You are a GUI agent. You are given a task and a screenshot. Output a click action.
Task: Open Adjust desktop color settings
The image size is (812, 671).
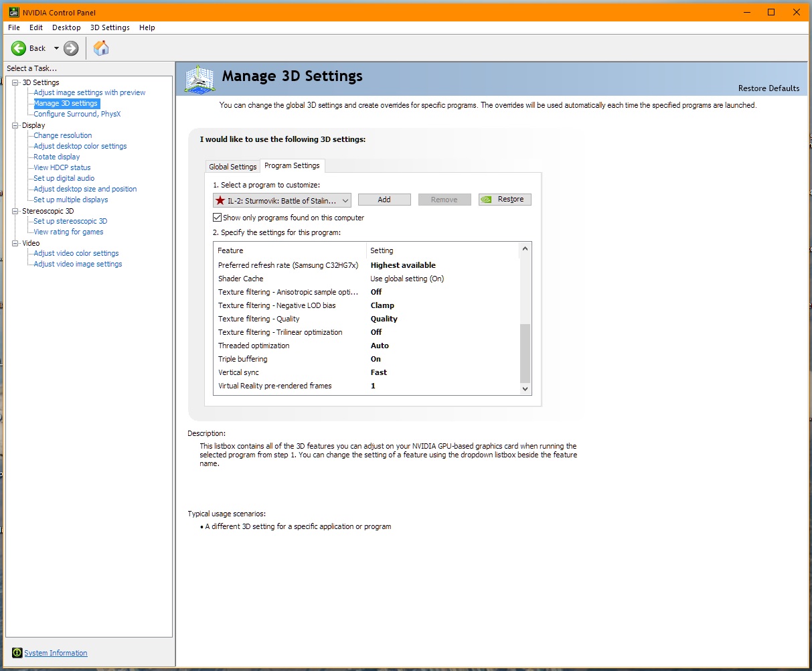[x=80, y=146]
